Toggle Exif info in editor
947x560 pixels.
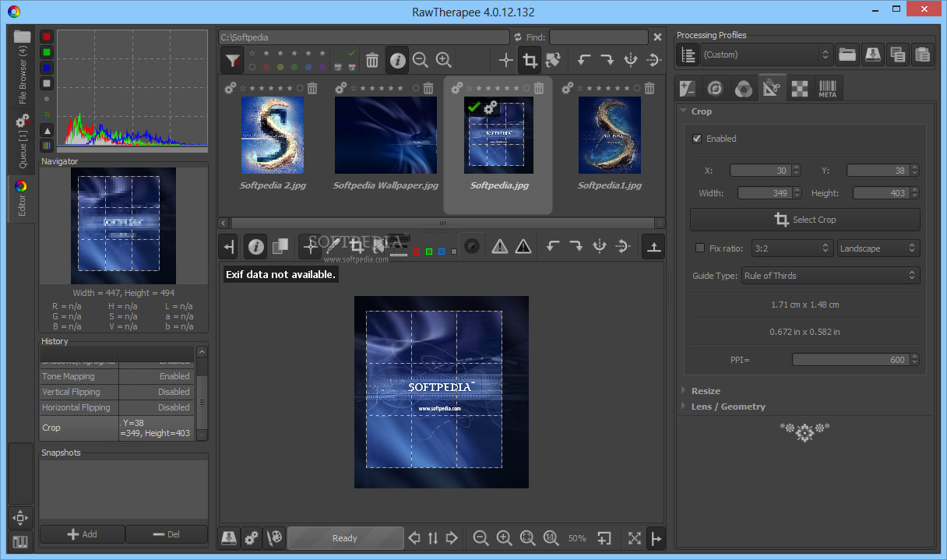[x=255, y=246]
